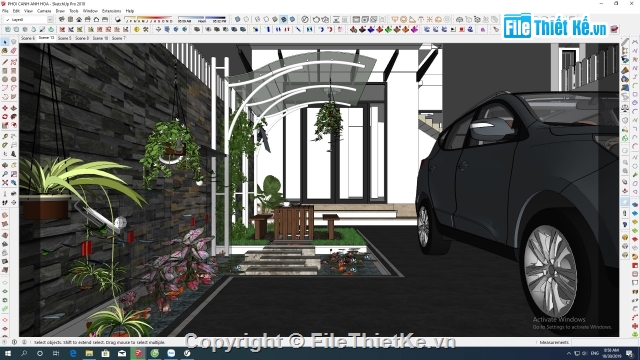Image resolution: width=640 pixels, height=360 pixels.
Task: Toggle Back Edges style
Action: (x=246, y=19)
